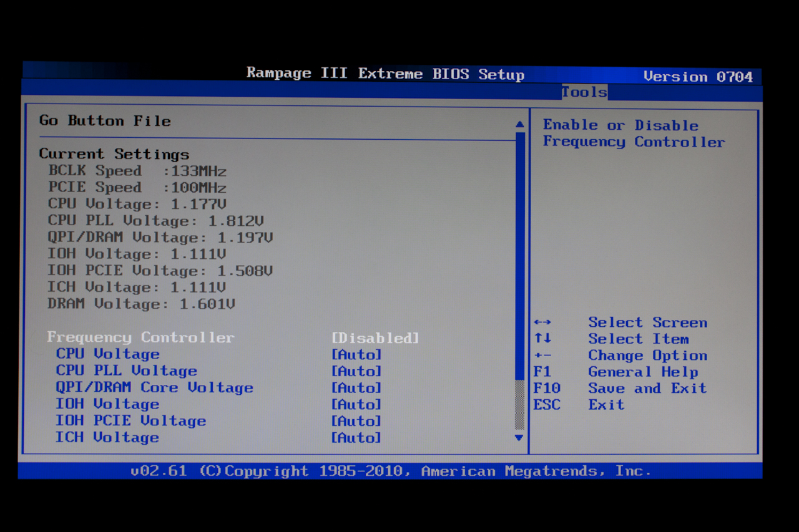Click the PCIE Speed :100MHz reading
799x532 pixels.
[137, 188]
